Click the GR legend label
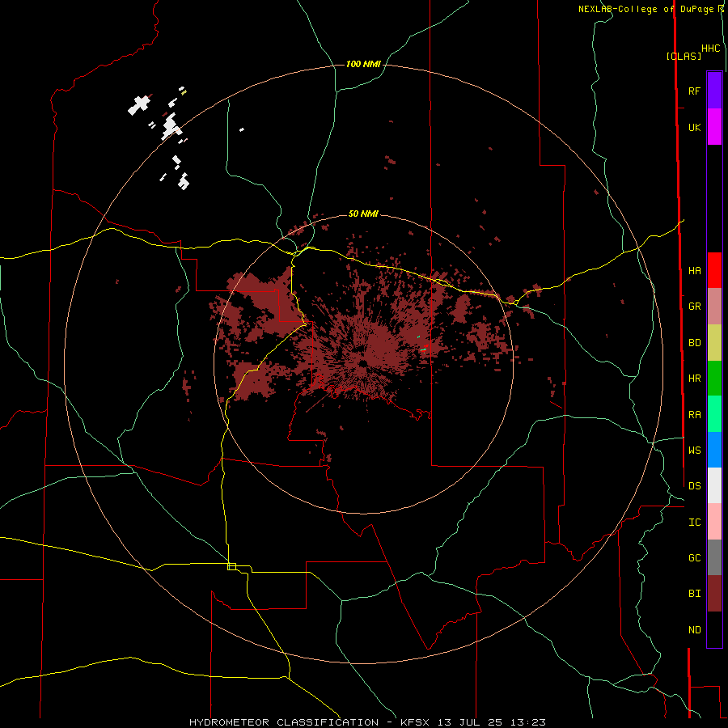Viewport: 728px width, 728px height. click(x=694, y=307)
